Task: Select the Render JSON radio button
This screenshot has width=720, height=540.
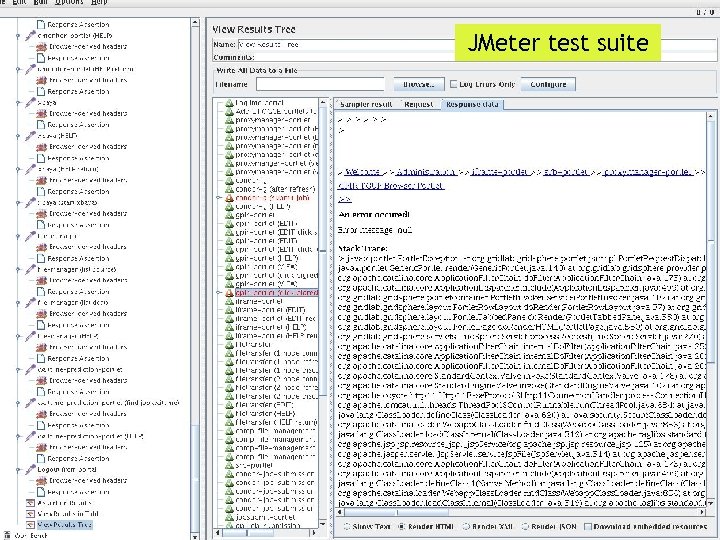Action: 525,527
